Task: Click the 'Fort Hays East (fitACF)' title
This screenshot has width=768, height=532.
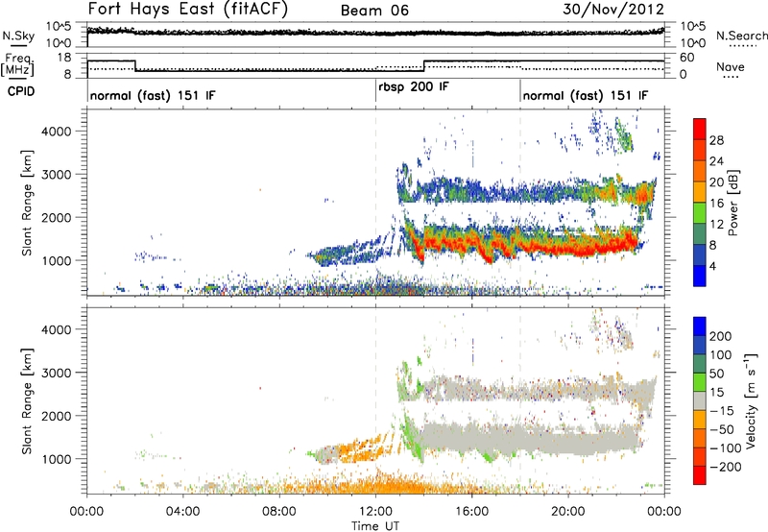Action: click(x=188, y=10)
